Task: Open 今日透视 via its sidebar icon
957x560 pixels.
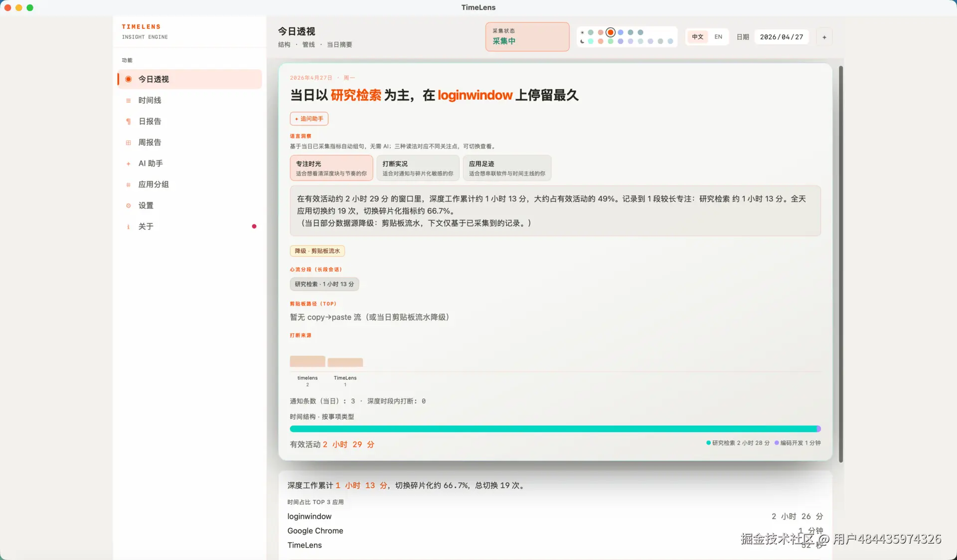Action: pyautogui.click(x=128, y=79)
